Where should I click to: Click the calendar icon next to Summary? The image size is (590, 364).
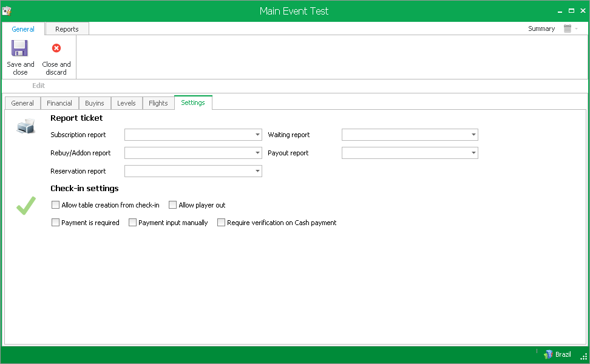click(x=568, y=29)
